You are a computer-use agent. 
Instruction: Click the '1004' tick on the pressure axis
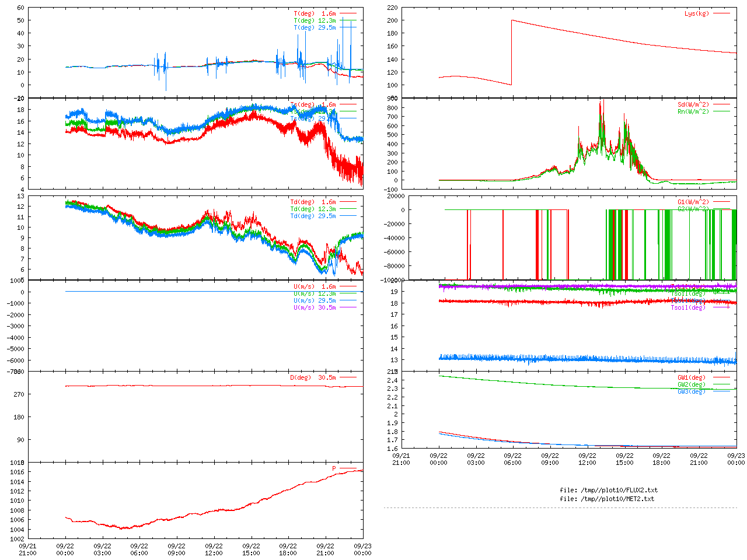[x=18, y=529]
